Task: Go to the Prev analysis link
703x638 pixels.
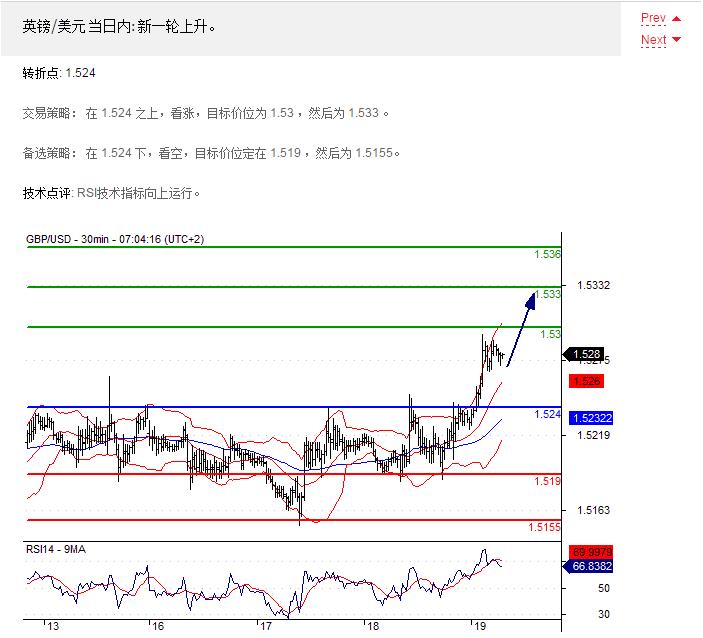Action: (x=653, y=18)
